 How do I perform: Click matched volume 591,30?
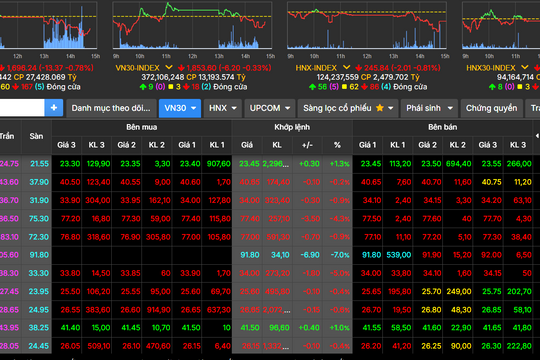point(278,237)
